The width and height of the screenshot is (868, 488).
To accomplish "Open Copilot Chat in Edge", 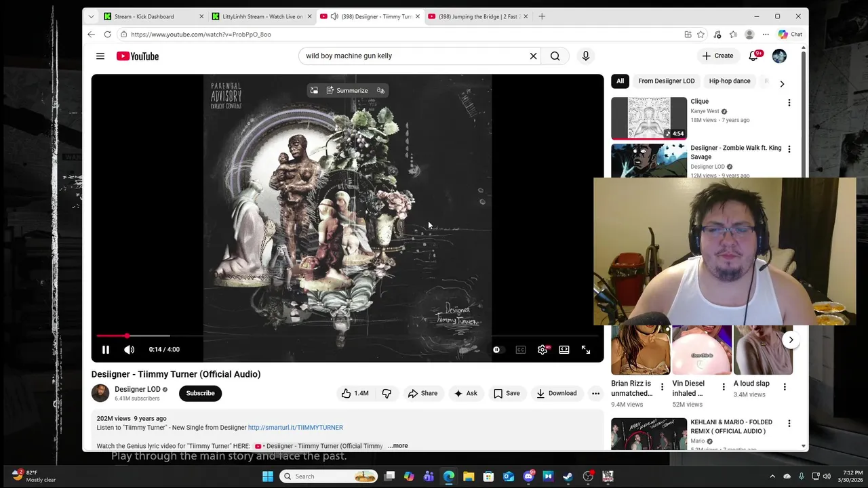I will 791,35.
